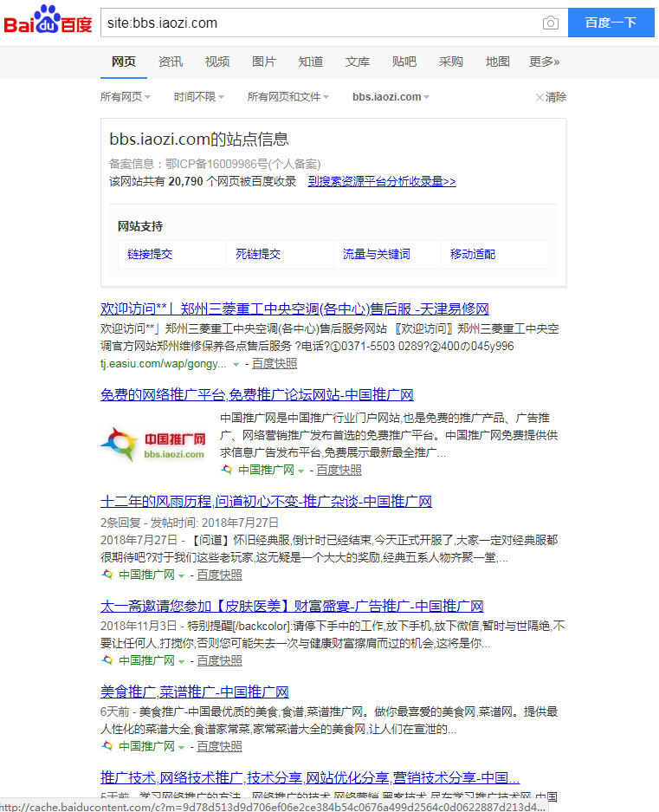Open the 更多» tab menu

544,62
